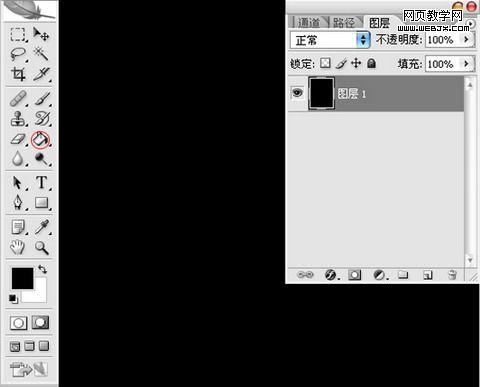Select the Eyedropper tool
This screenshot has width=480, height=387.
pos(42,227)
